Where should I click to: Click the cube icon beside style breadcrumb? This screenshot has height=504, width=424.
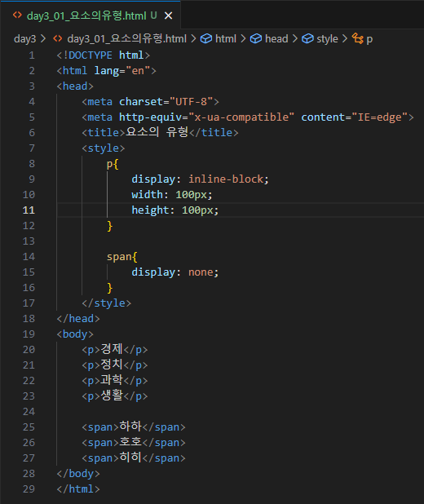click(x=307, y=39)
